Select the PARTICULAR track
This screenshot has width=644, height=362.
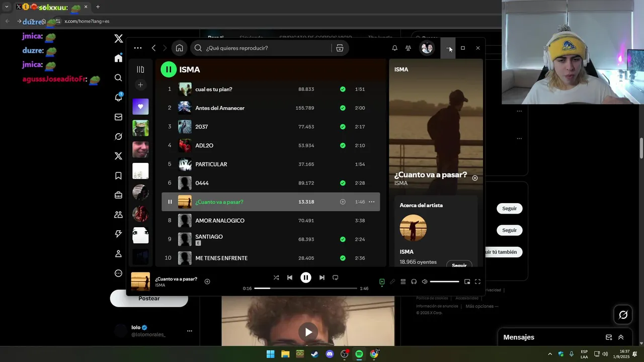pyautogui.click(x=271, y=164)
